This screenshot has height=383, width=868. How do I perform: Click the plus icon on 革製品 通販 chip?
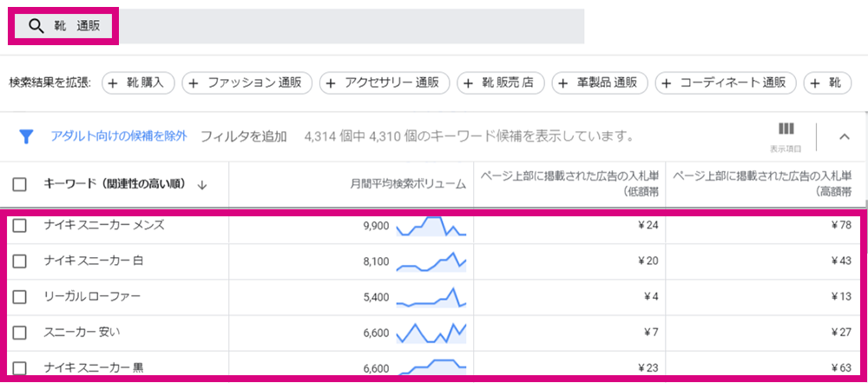tap(563, 83)
